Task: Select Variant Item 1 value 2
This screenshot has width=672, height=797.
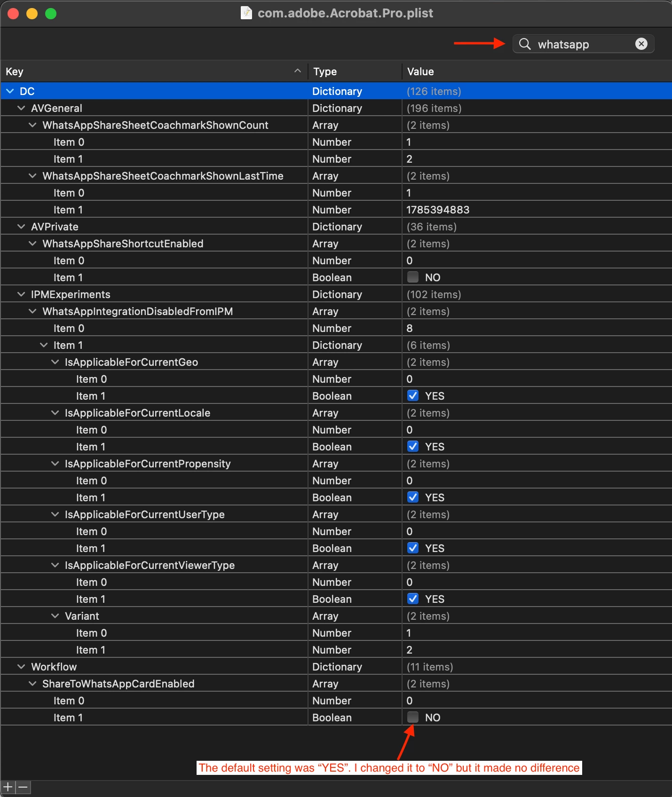Action: [410, 650]
